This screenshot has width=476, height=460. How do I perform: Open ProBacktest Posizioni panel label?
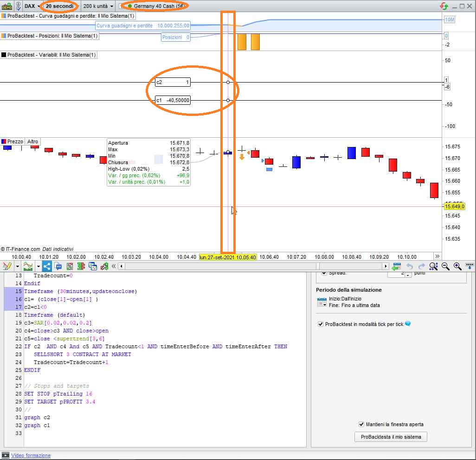pyautogui.click(x=50, y=36)
